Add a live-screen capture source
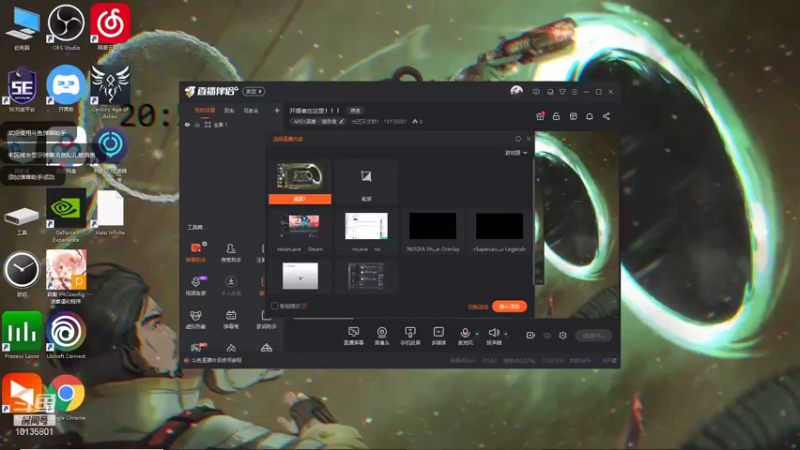This screenshot has width=800, height=450. pyautogui.click(x=353, y=336)
